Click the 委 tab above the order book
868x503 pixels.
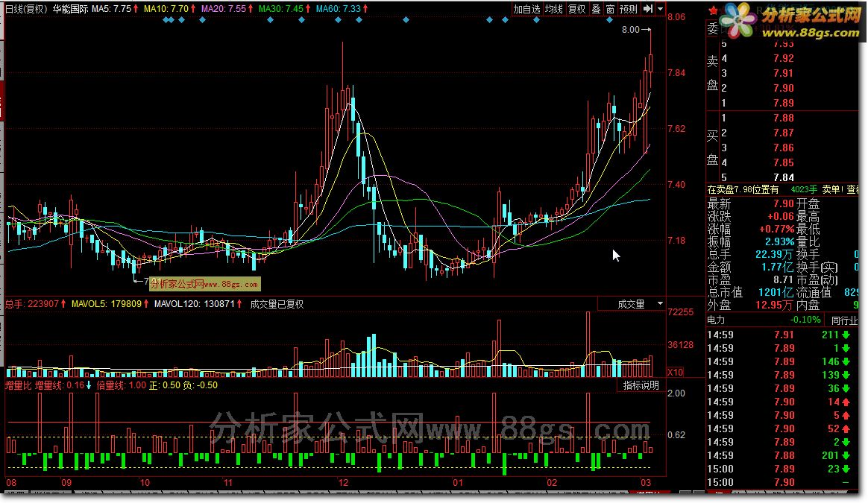(712, 29)
